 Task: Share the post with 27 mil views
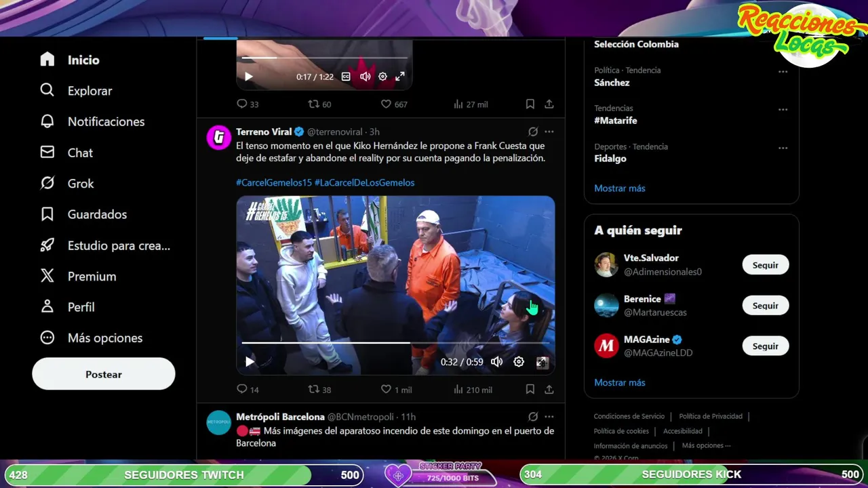549,104
